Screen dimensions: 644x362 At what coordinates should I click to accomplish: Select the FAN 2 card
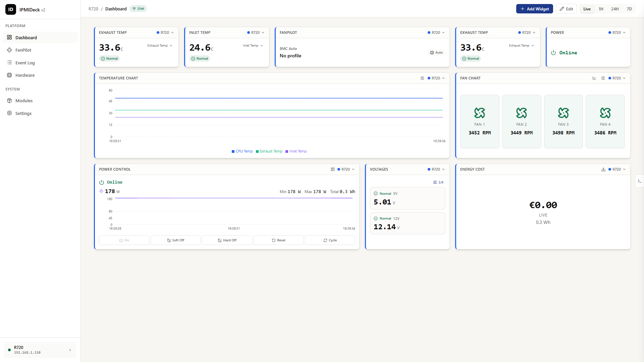pos(522,121)
